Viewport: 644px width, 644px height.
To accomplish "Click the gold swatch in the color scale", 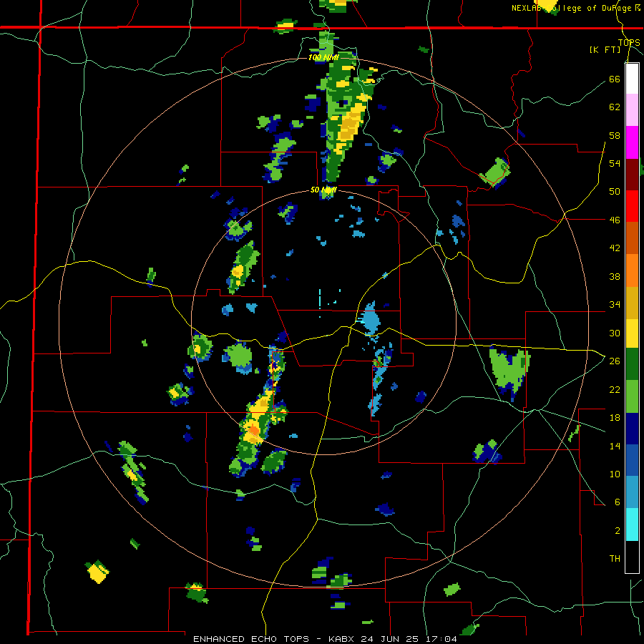I will coord(632,303).
